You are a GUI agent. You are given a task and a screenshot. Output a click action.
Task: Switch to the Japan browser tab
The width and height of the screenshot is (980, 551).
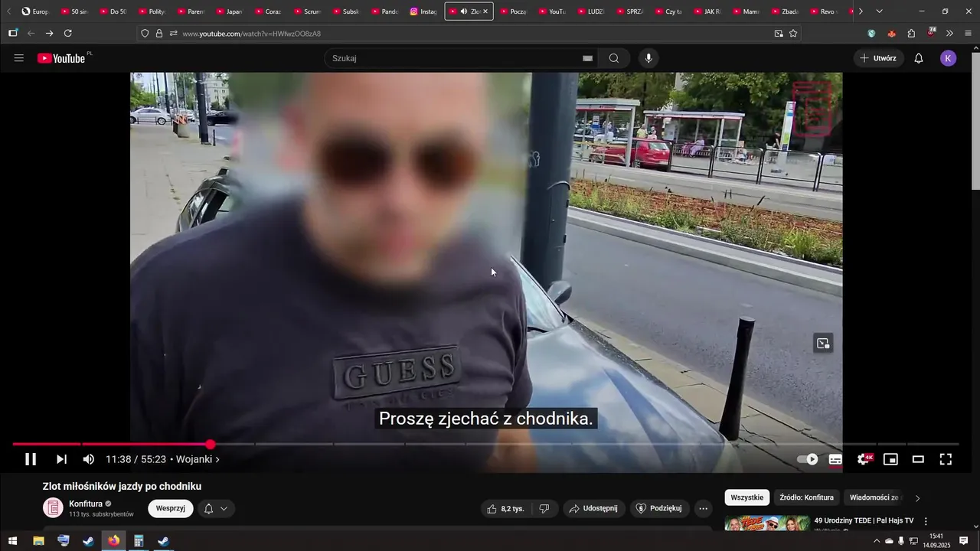tap(229, 11)
